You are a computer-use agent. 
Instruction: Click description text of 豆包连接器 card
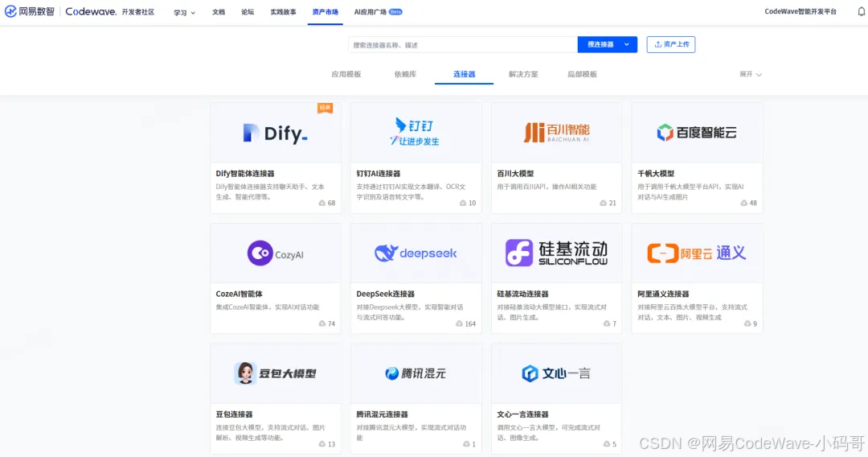point(270,433)
